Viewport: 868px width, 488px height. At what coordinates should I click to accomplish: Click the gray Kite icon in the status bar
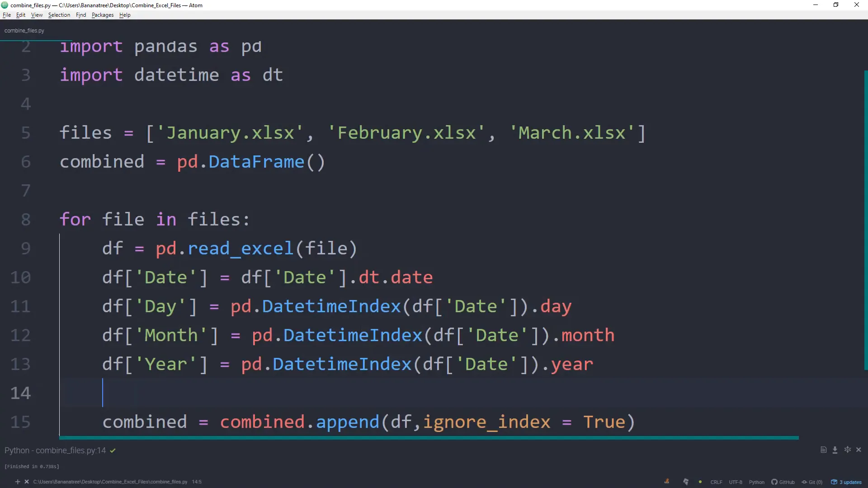pos(686,482)
